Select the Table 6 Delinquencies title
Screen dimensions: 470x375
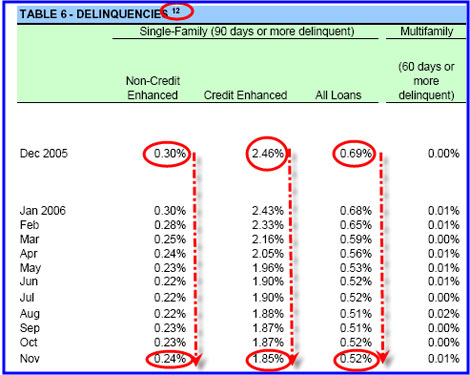tap(94, 14)
